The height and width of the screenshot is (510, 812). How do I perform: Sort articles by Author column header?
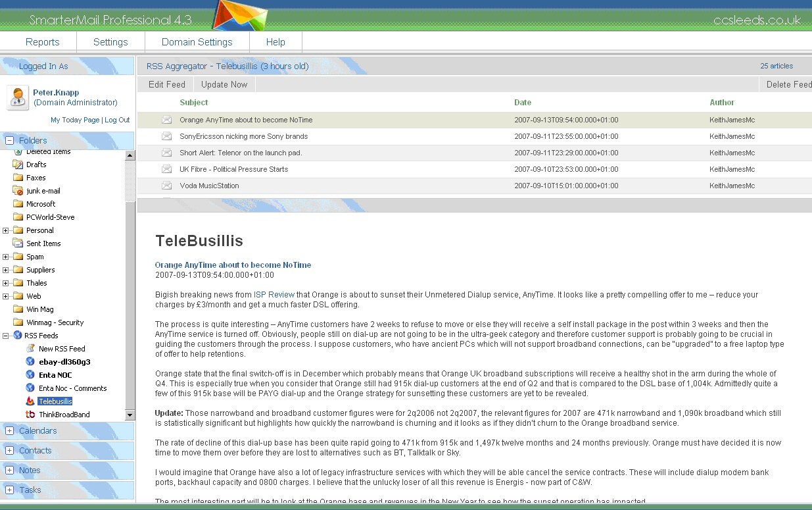pos(722,103)
